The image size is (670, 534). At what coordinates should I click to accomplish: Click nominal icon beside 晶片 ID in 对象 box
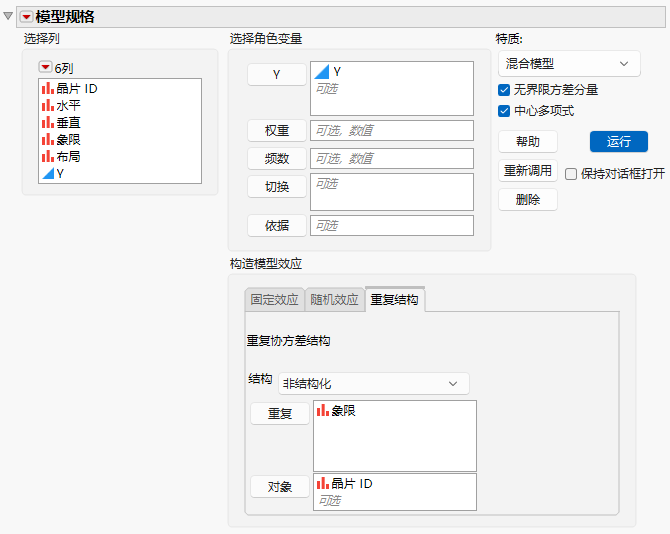[x=323, y=483]
